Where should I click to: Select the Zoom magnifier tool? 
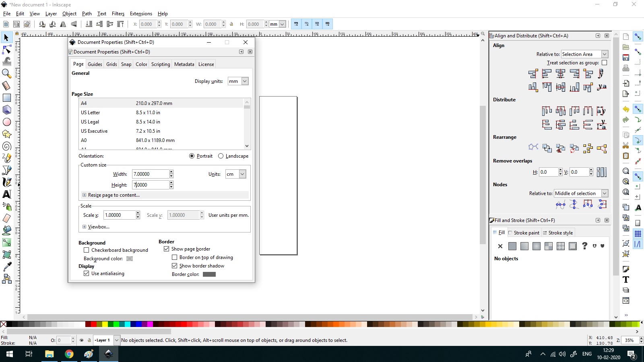[6, 73]
